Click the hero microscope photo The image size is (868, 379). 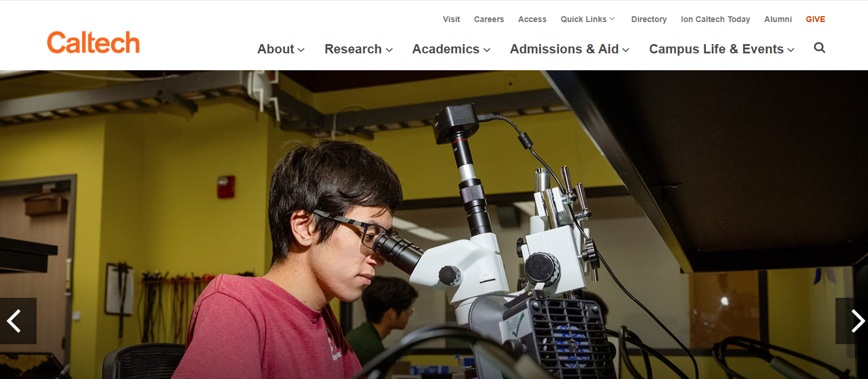[434, 225]
